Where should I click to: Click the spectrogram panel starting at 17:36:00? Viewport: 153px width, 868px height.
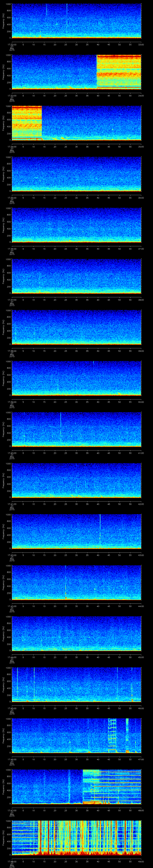(x=76, y=225)
